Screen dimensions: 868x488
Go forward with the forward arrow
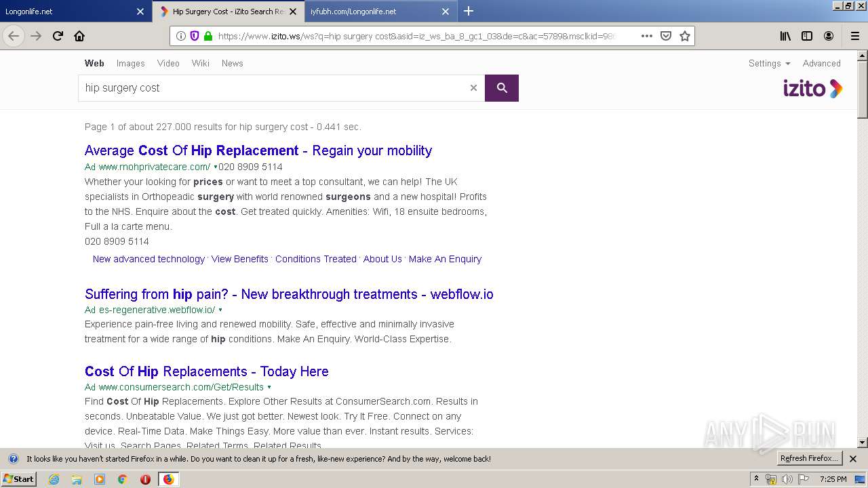click(36, 36)
